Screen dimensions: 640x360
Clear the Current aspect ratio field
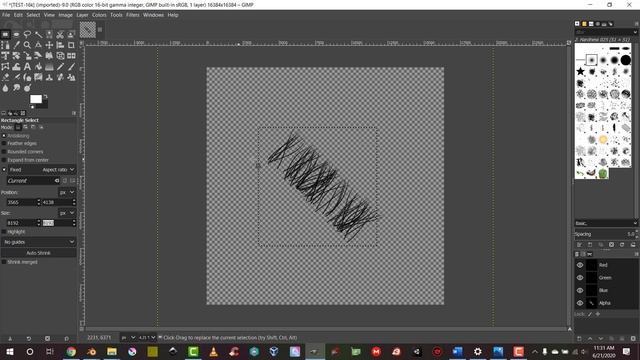pos(57,181)
